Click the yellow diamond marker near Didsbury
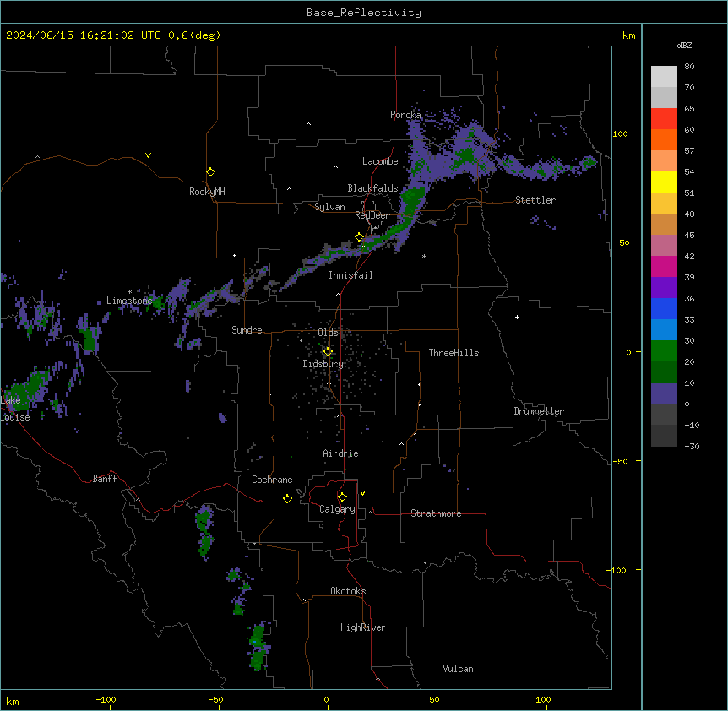 328,352
